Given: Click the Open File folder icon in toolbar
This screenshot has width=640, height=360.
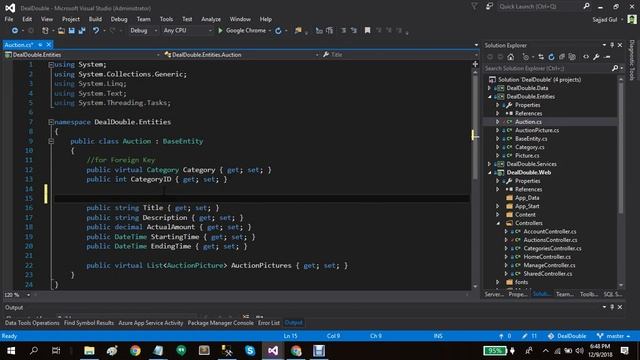Looking at the screenshot, I should point(61,31).
